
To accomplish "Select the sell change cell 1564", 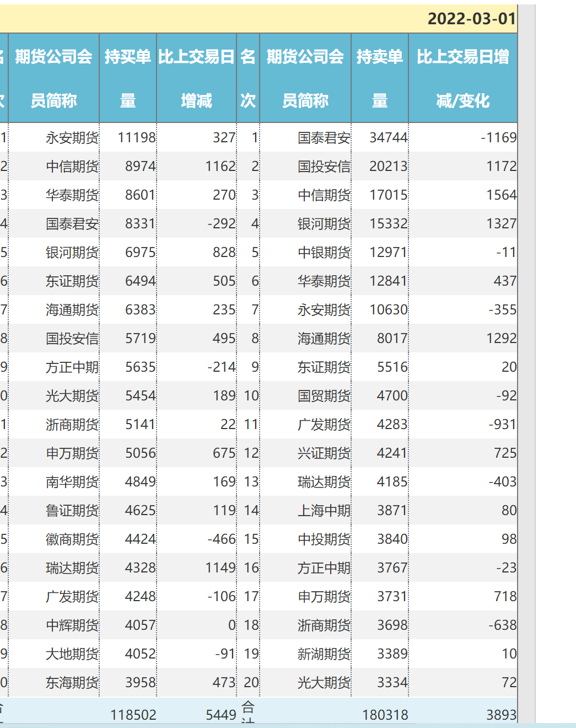I will pos(463,195).
